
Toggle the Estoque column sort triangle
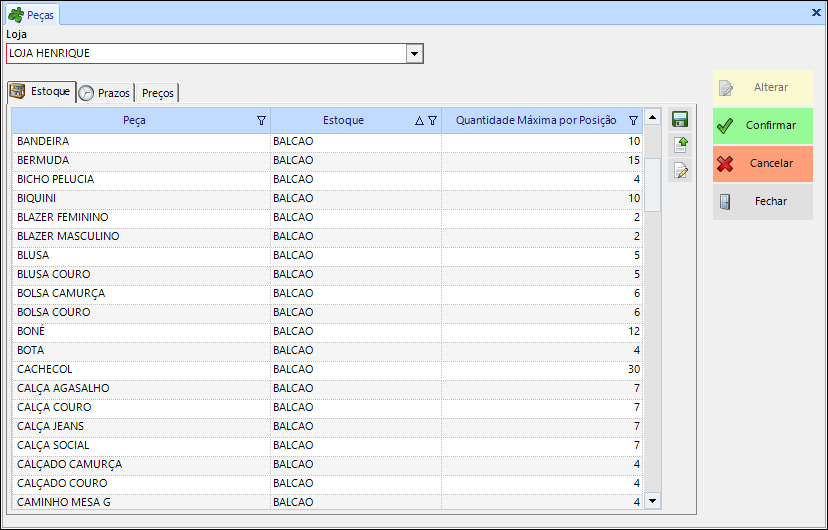419,120
